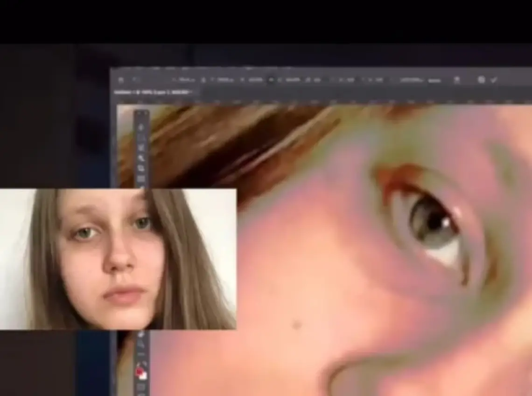The width and height of the screenshot is (532, 396).
Task: Click the red foreground color swatch
Action: [x=140, y=372]
